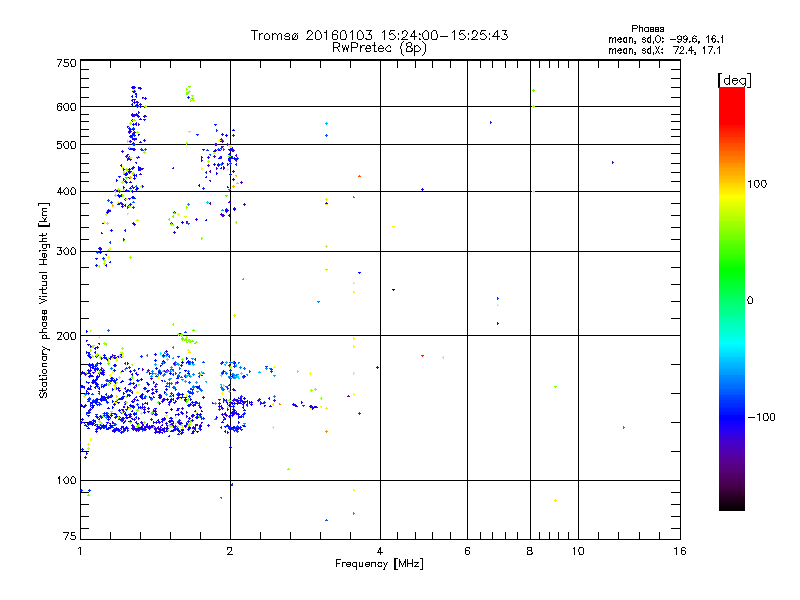
Task: Click the y-axis label 'Stationary phase Virtual Height [km]'
Action: point(43,300)
